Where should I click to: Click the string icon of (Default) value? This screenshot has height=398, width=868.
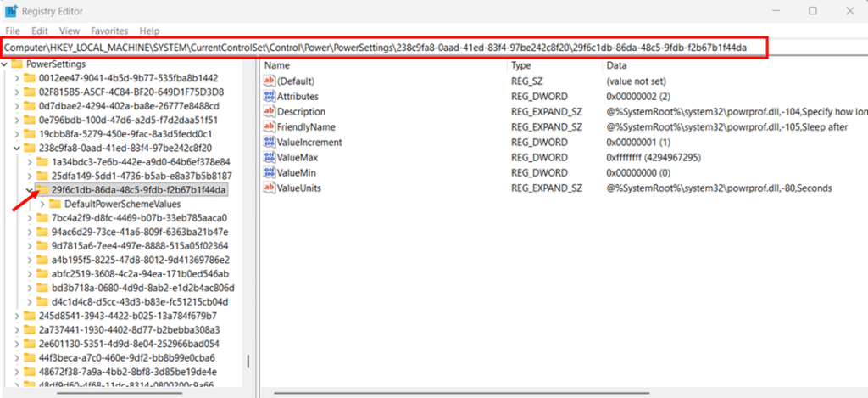click(270, 81)
